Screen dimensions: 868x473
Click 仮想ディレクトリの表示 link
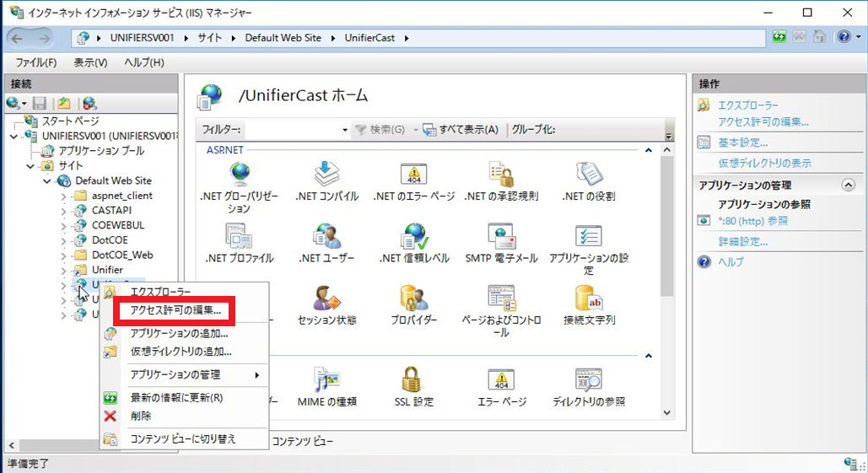(764, 164)
